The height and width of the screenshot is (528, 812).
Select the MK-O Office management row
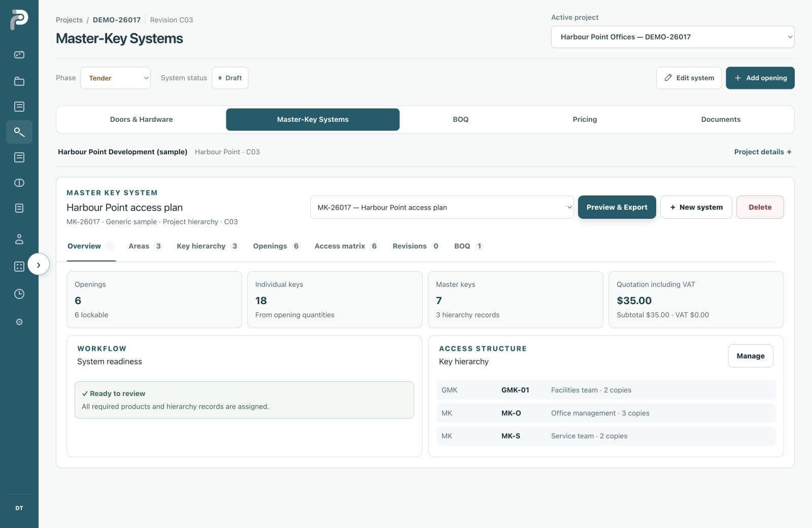[x=606, y=413]
